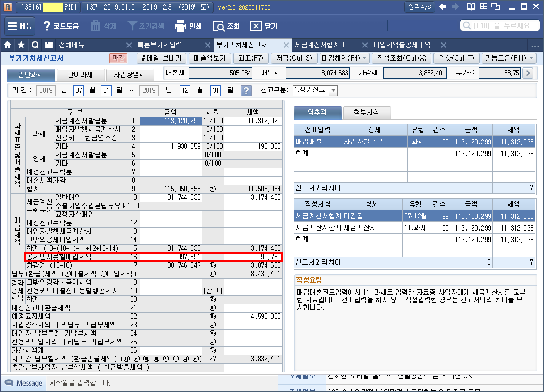The width and height of the screenshot is (544, 392).
Task: Open the favorites star icon
Action: pos(21,45)
